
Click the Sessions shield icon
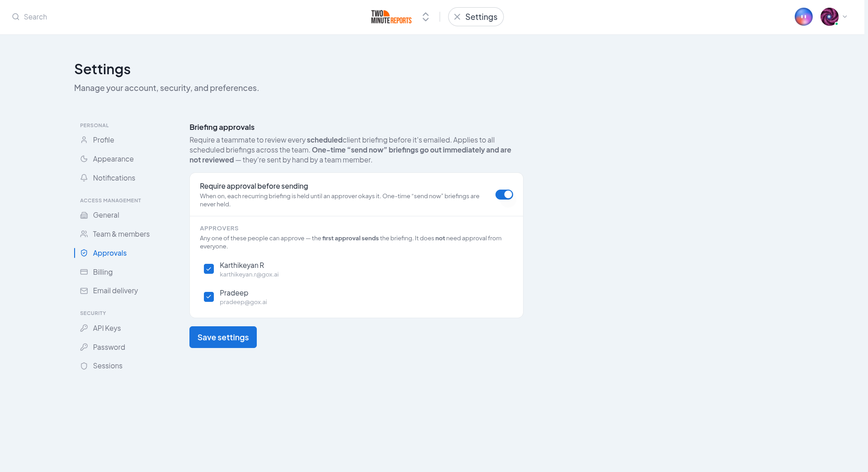(84, 366)
